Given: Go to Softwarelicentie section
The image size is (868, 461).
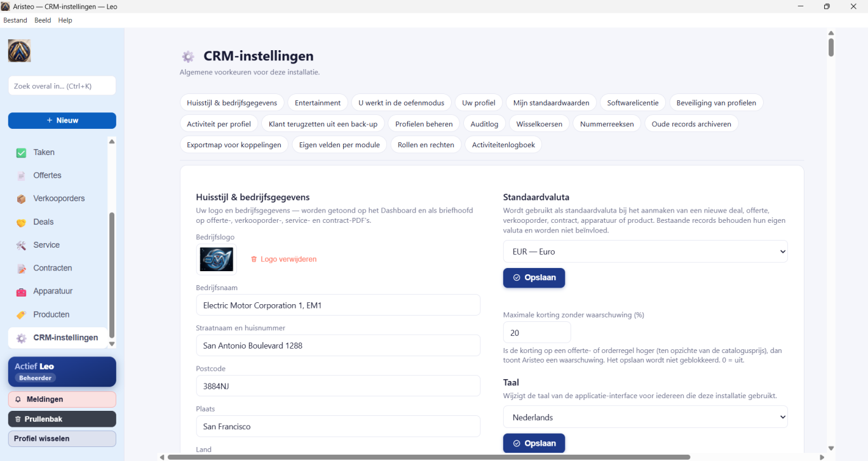Looking at the screenshot, I should click(x=633, y=103).
